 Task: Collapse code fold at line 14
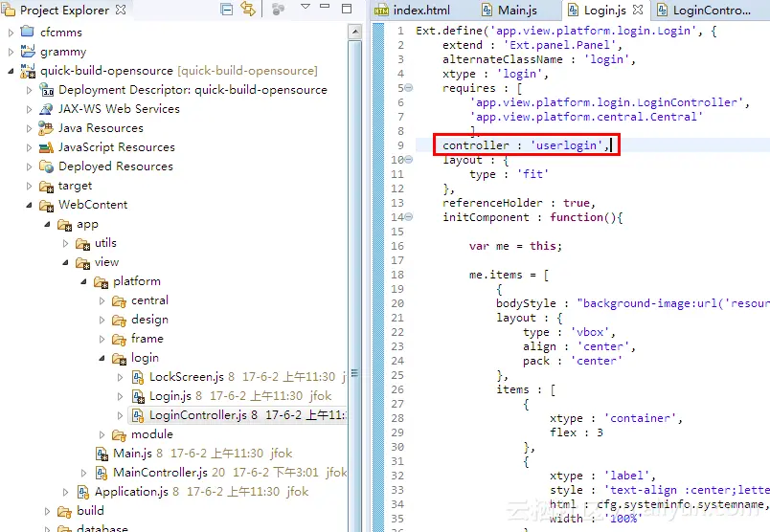(409, 217)
